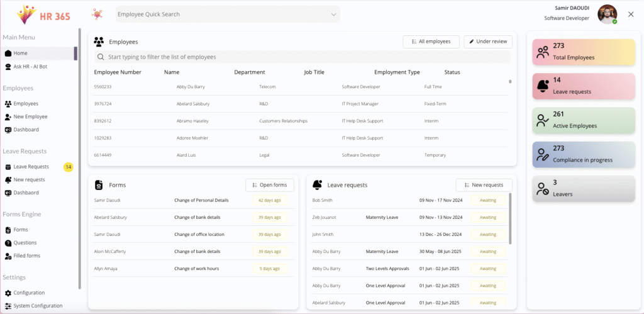This screenshot has height=314, width=644.
Task: Open Leave Requests in the sidebar
Action: coord(31,167)
